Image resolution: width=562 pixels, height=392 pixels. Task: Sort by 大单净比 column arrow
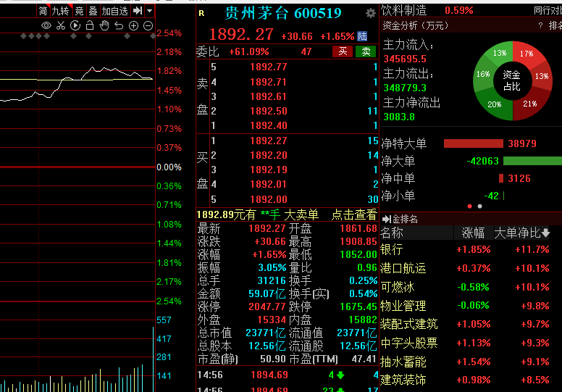546,233
